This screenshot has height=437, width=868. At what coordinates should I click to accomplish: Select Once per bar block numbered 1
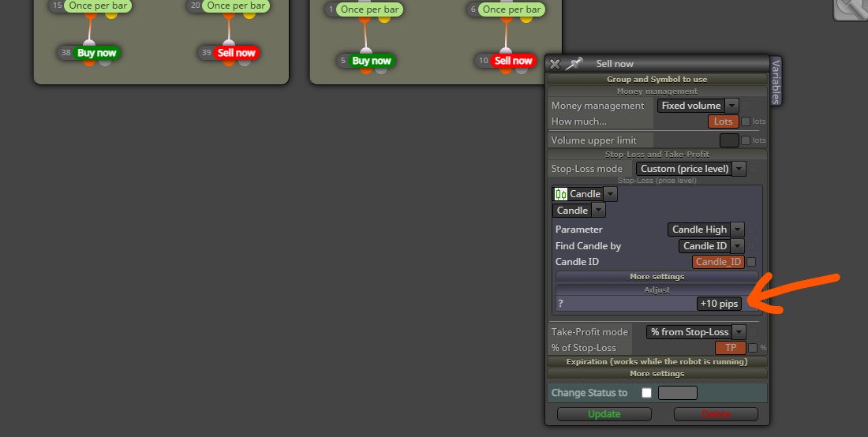point(369,9)
